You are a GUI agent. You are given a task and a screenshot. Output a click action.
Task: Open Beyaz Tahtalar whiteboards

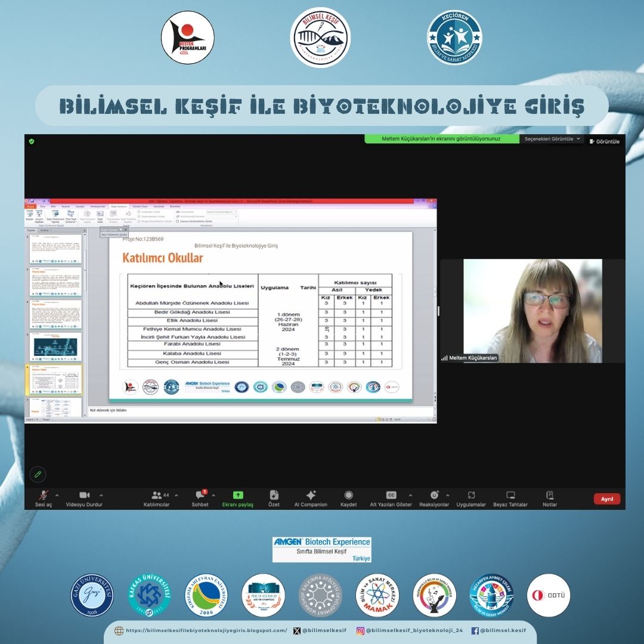coord(510,499)
